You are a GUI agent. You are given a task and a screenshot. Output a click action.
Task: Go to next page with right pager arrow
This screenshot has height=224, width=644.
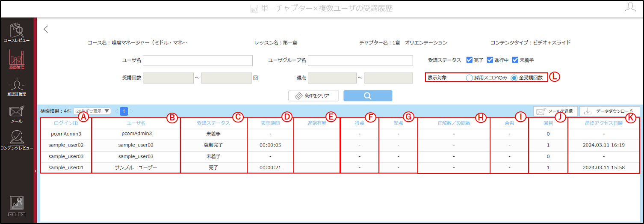(131, 111)
